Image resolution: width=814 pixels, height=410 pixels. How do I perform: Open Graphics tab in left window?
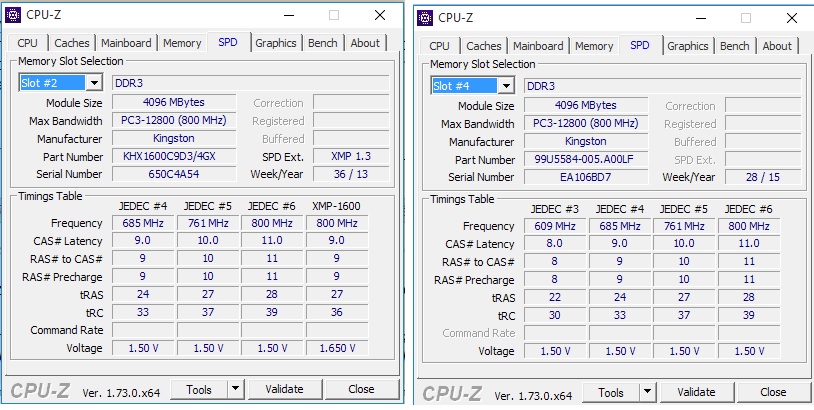[276, 43]
